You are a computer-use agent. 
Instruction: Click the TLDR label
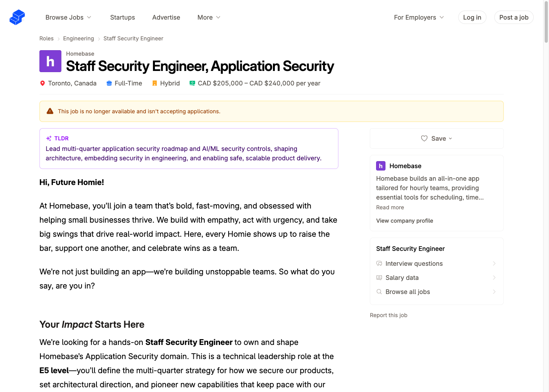click(62, 138)
